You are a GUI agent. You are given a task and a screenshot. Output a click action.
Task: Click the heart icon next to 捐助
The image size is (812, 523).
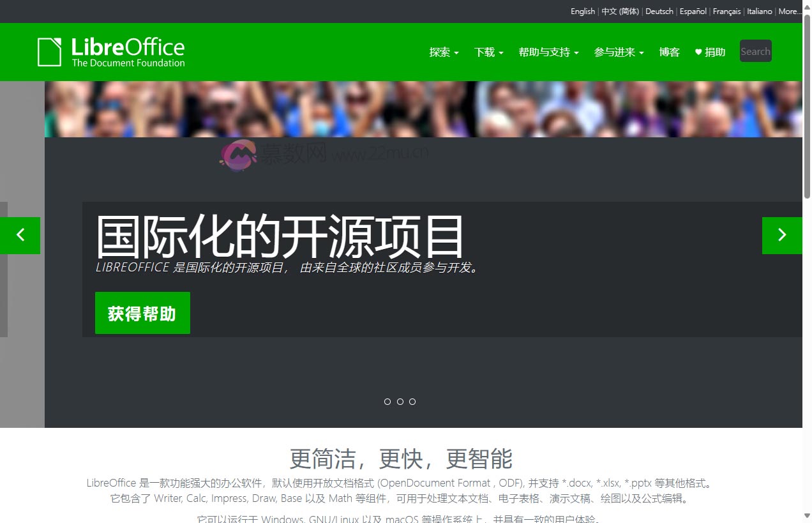pos(697,52)
